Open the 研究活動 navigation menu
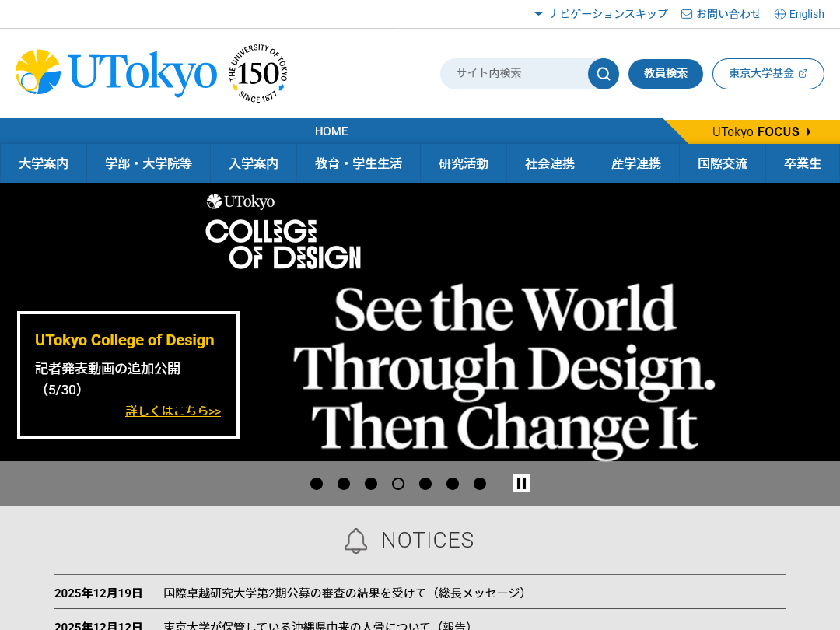 464,163
